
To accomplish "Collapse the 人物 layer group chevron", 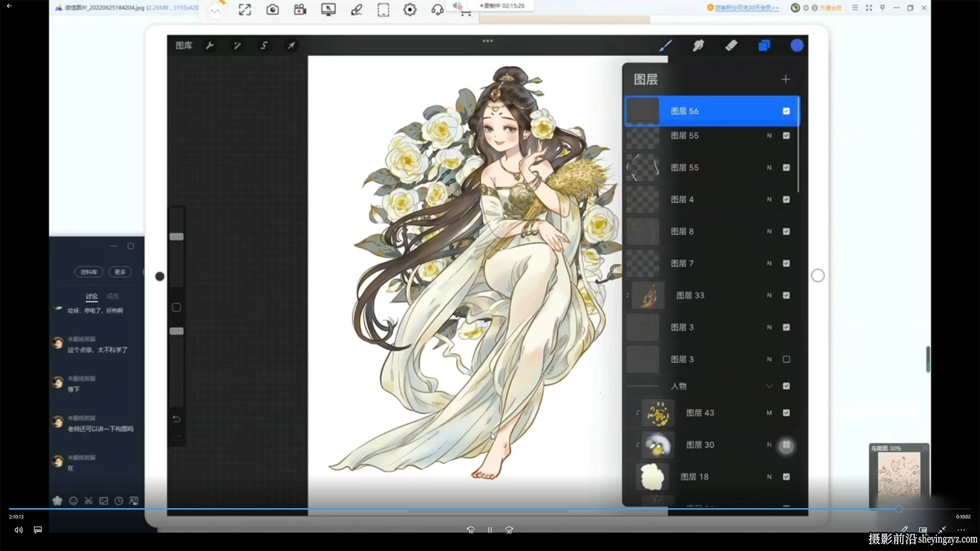I will pyautogui.click(x=769, y=386).
